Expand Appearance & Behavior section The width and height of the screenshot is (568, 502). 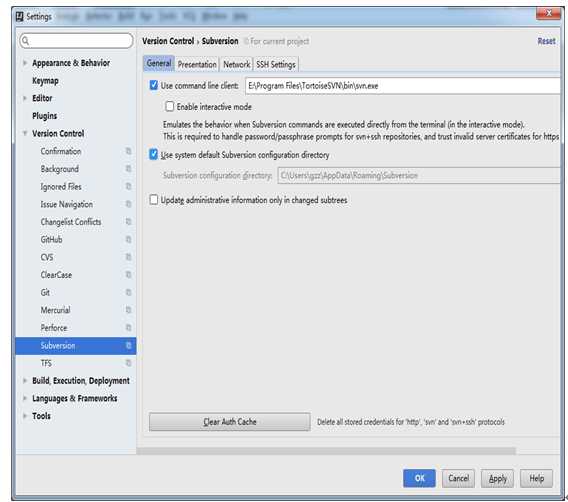coord(25,63)
